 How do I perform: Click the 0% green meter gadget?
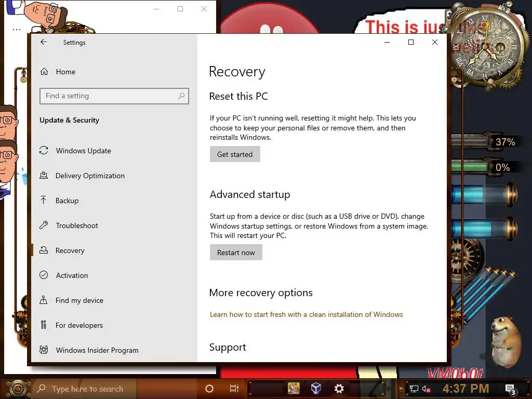[484, 167]
